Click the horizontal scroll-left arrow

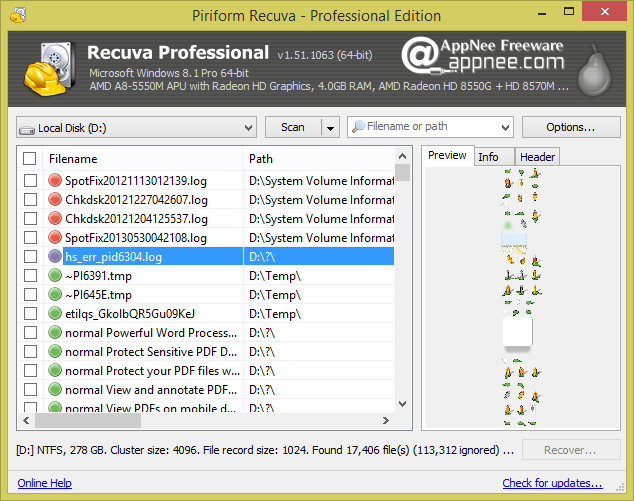tap(26, 421)
